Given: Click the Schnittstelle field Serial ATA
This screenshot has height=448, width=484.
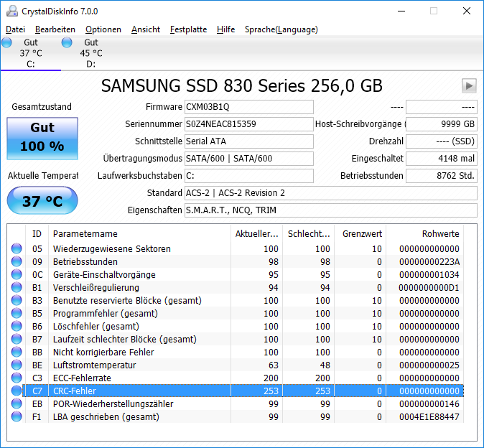Looking at the screenshot, I should (248, 141).
